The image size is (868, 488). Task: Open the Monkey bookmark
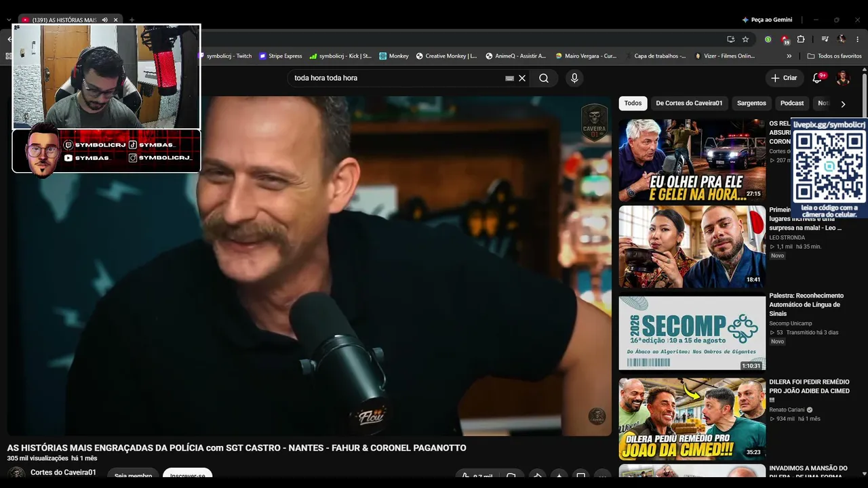point(394,56)
